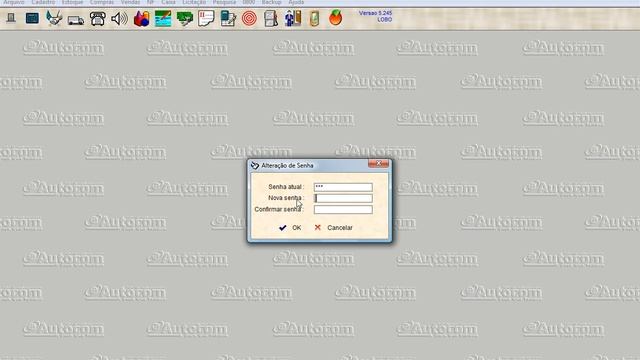
Task: Open the Backup menu
Action: [271, 2]
